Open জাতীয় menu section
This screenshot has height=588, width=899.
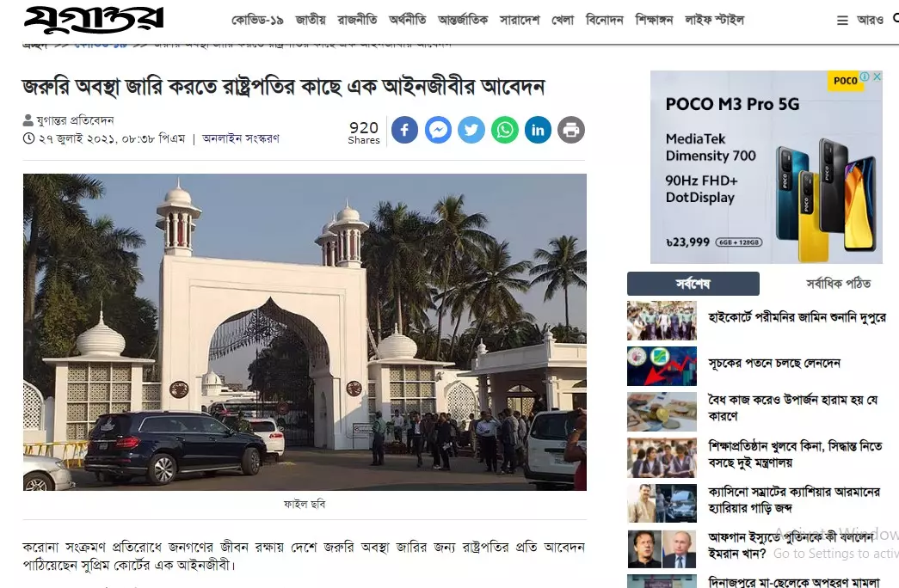point(311,20)
